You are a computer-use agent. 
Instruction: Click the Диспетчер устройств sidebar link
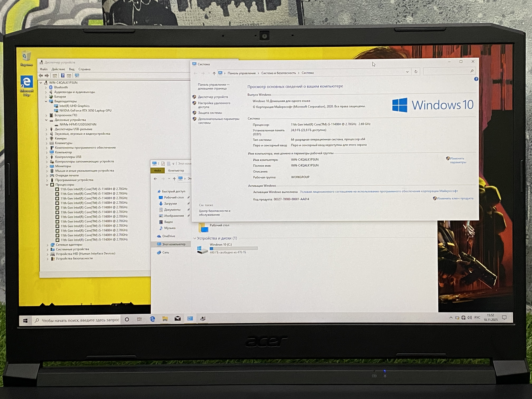[x=213, y=97]
